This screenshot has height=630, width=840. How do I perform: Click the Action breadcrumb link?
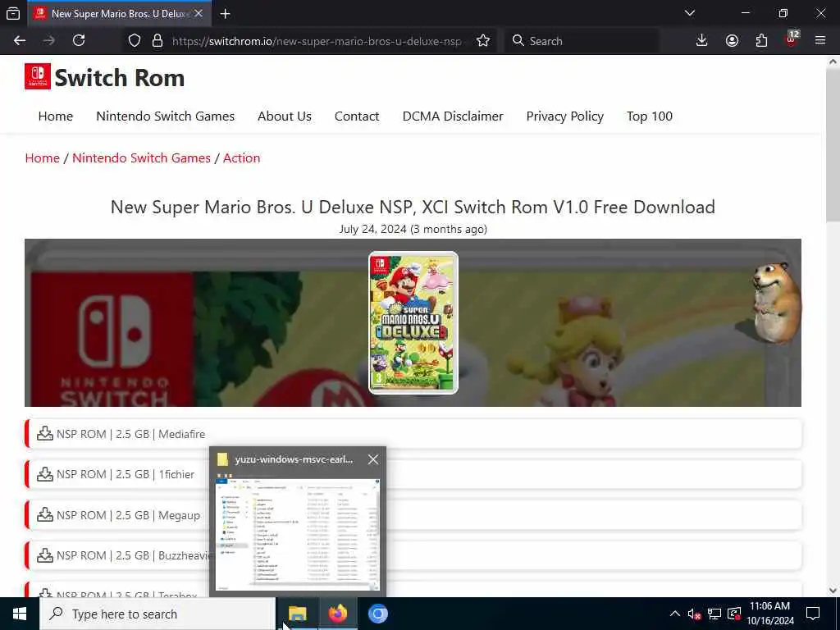(242, 158)
